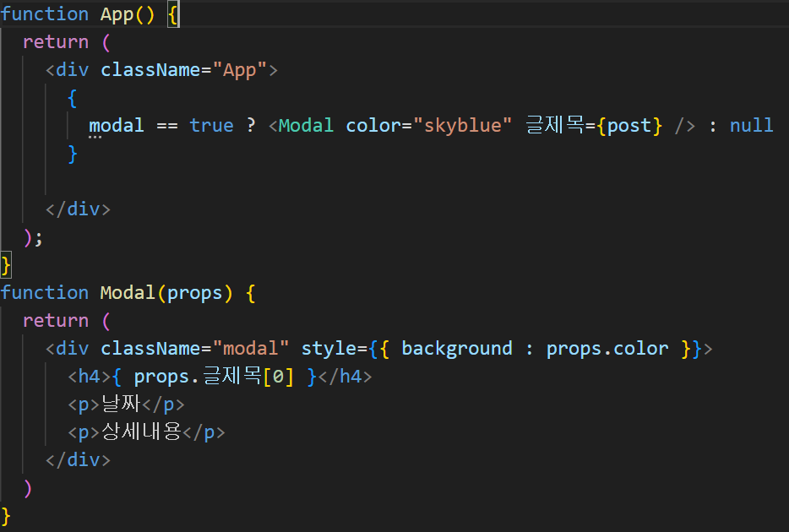Click the 'null' keyword
This screenshot has height=532, width=789.
(x=752, y=126)
